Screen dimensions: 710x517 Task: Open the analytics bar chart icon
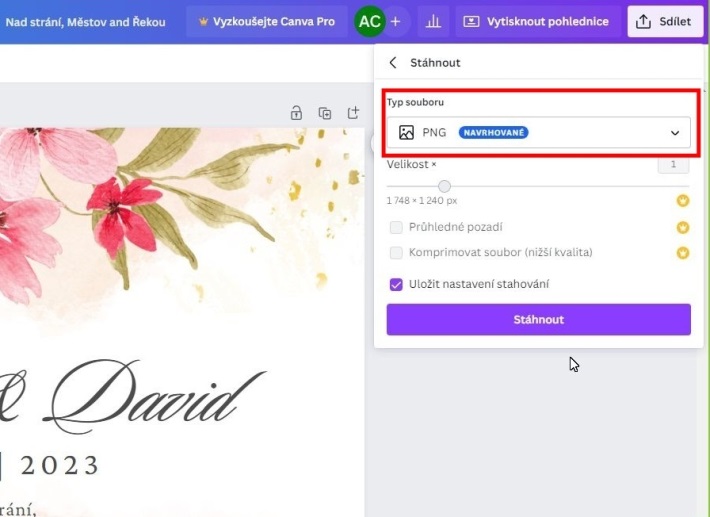433,21
